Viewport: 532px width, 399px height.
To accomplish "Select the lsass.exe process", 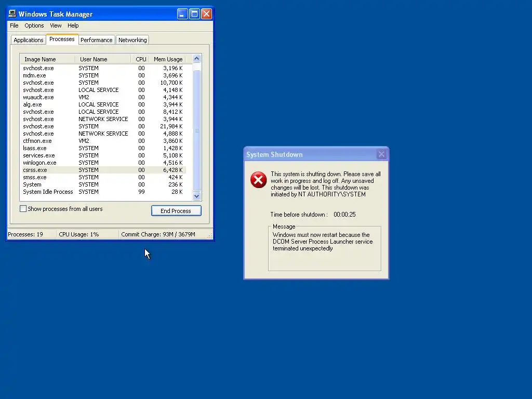I will [x=103, y=148].
